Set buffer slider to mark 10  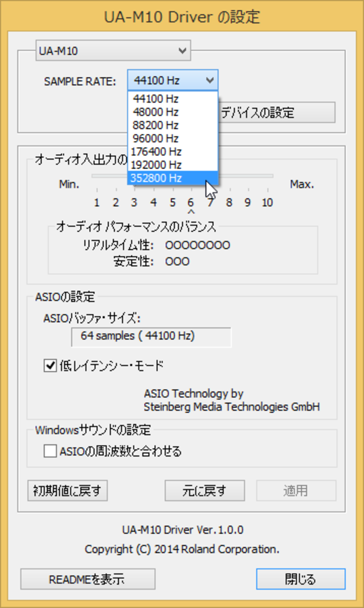tap(267, 203)
